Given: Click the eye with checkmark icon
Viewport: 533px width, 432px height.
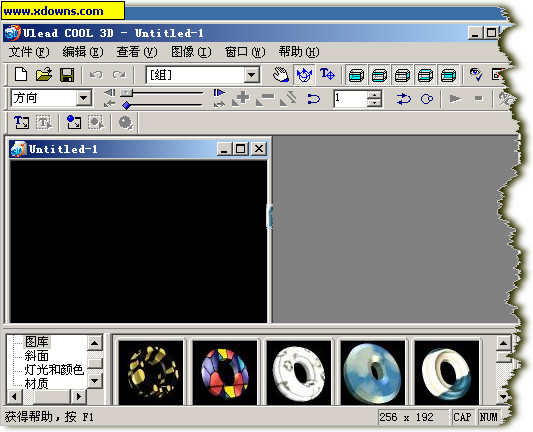Looking at the screenshot, I should (476, 74).
